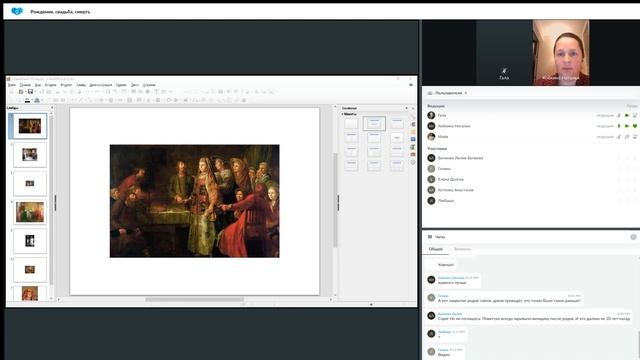Screen dimensions: 640x360
Task: Click green heart icon in Наталья's row
Action: 635,126
